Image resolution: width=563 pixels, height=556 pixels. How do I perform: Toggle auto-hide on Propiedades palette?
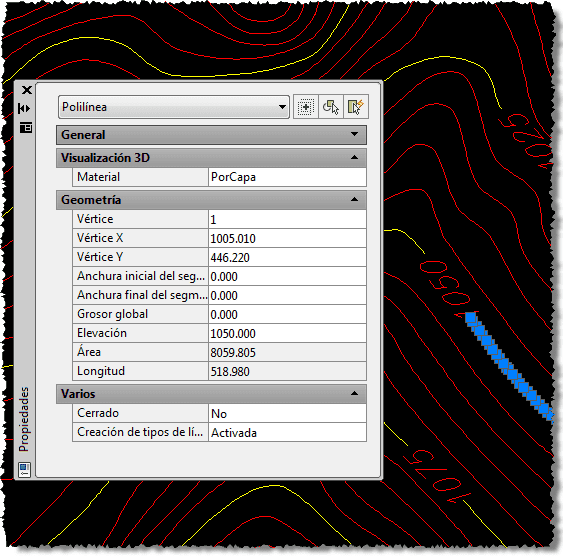pyautogui.click(x=24, y=108)
